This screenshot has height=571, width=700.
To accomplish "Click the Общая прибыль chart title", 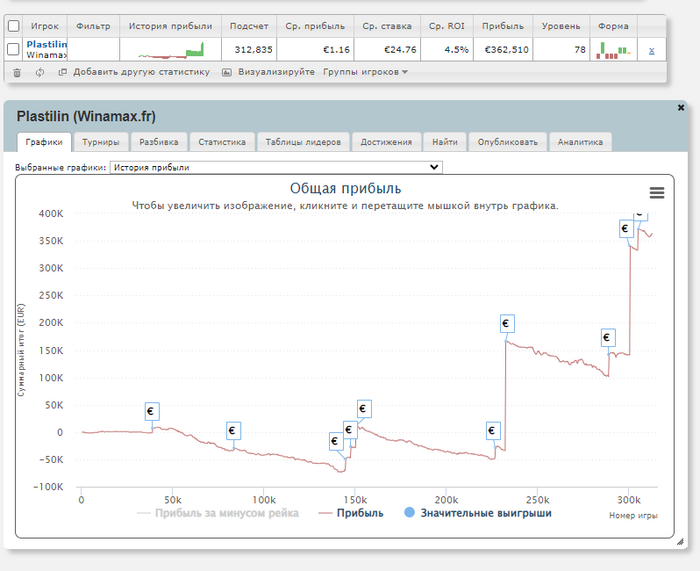I will [x=345, y=188].
